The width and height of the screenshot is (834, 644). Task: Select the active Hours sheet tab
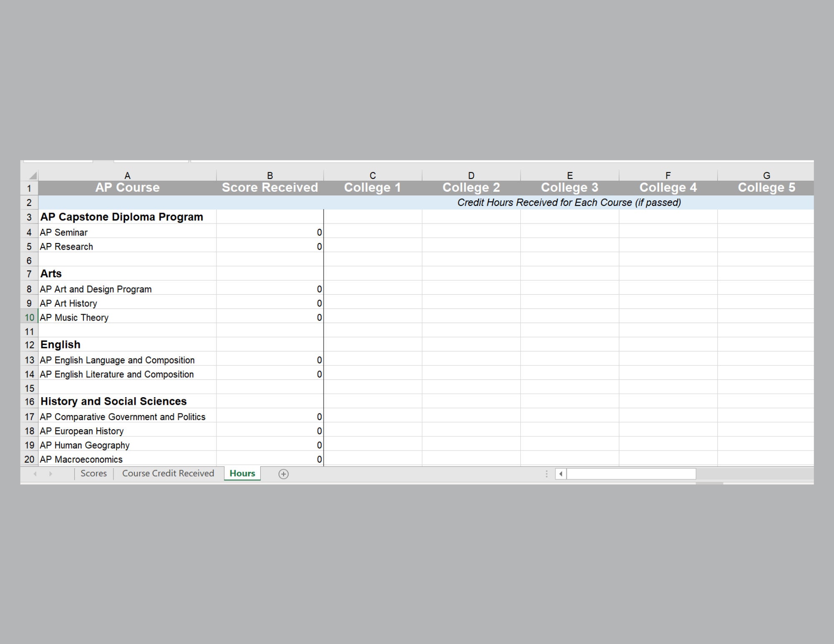coord(241,474)
